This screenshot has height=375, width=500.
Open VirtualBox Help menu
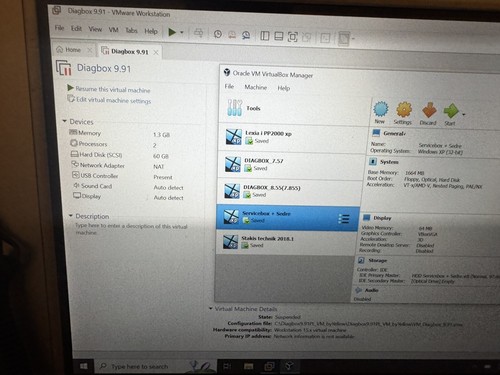[284, 88]
